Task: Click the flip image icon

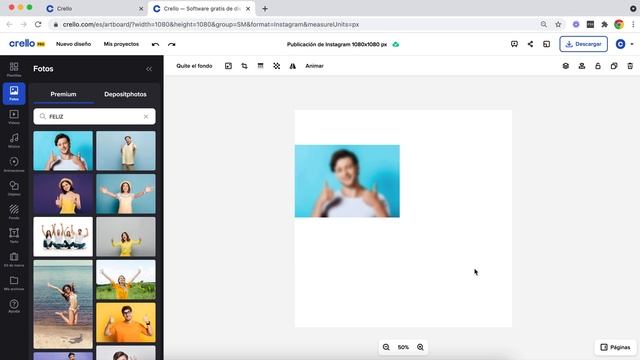Action: (293, 66)
